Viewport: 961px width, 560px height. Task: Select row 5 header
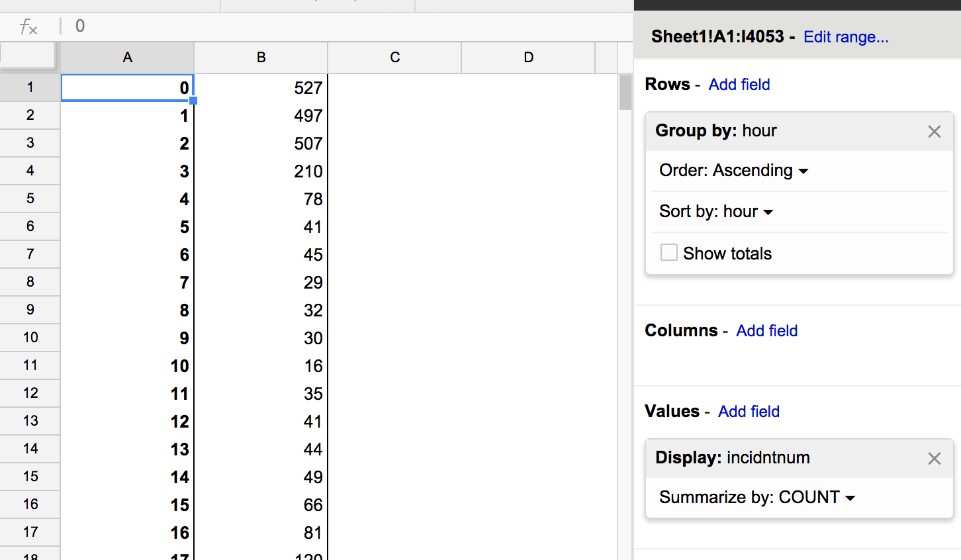(30, 199)
